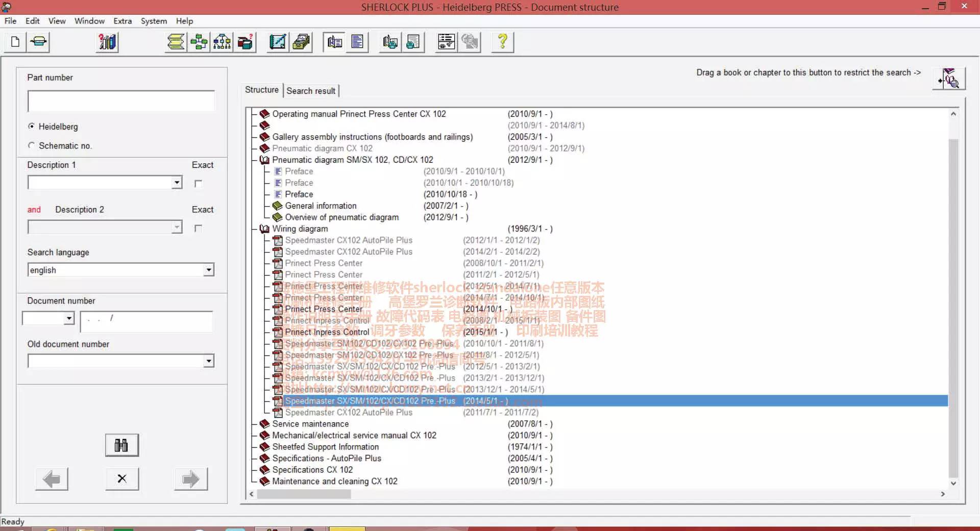
Task: Open the notepad with pen icon
Action: click(278, 42)
